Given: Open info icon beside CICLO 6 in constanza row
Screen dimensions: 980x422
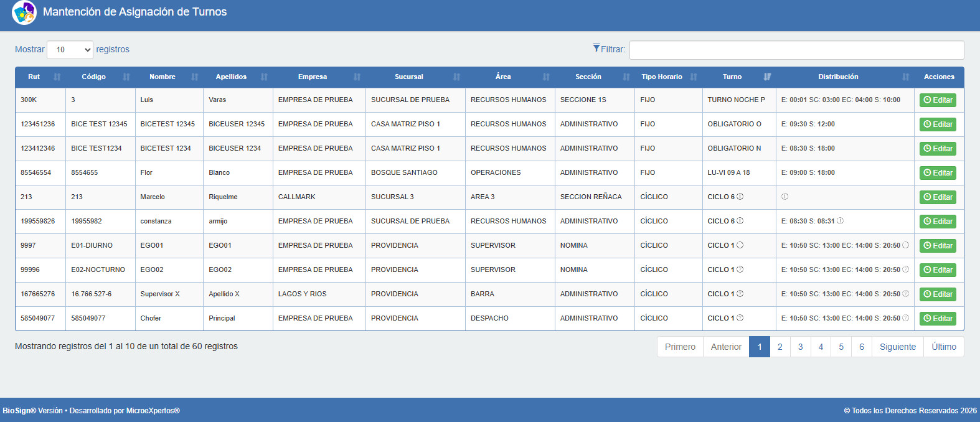Looking at the screenshot, I should (740, 221).
